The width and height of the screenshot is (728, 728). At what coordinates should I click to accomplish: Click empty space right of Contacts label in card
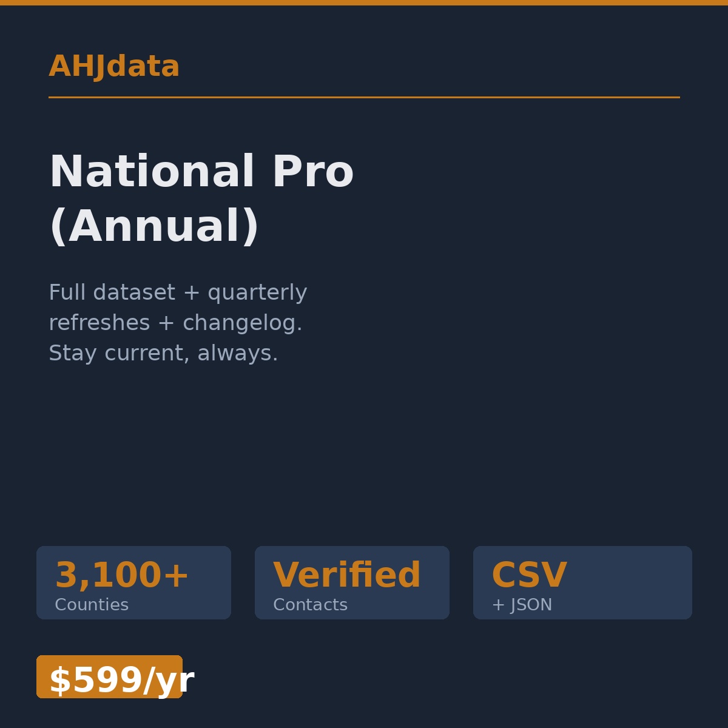[400, 605]
